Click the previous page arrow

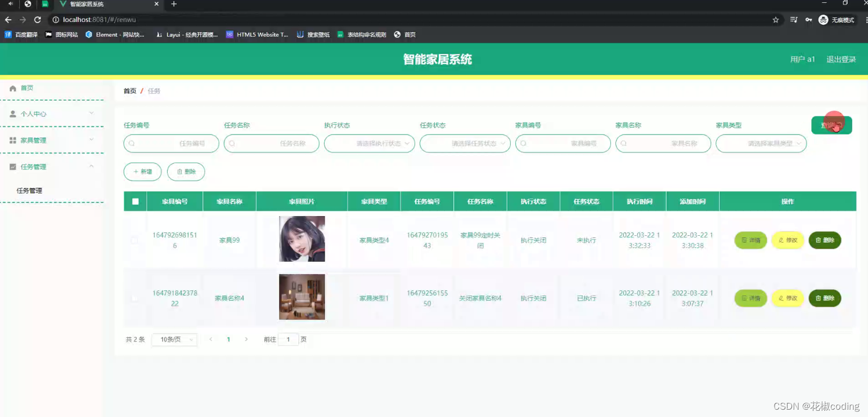coord(211,339)
